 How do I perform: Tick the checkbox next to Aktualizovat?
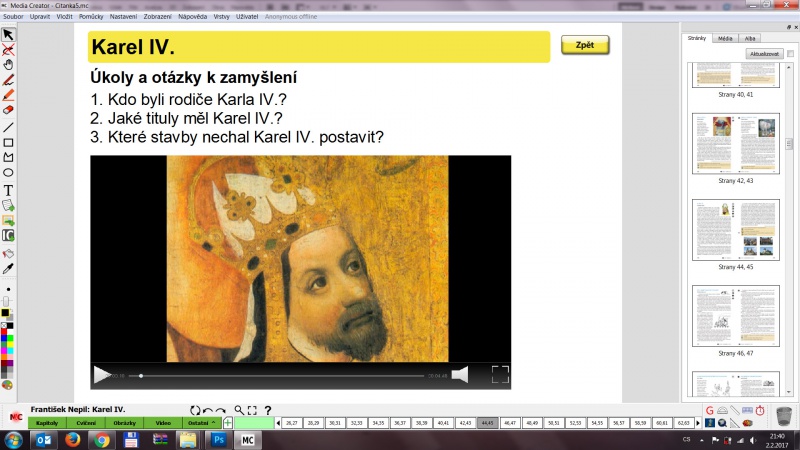point(790,54)
